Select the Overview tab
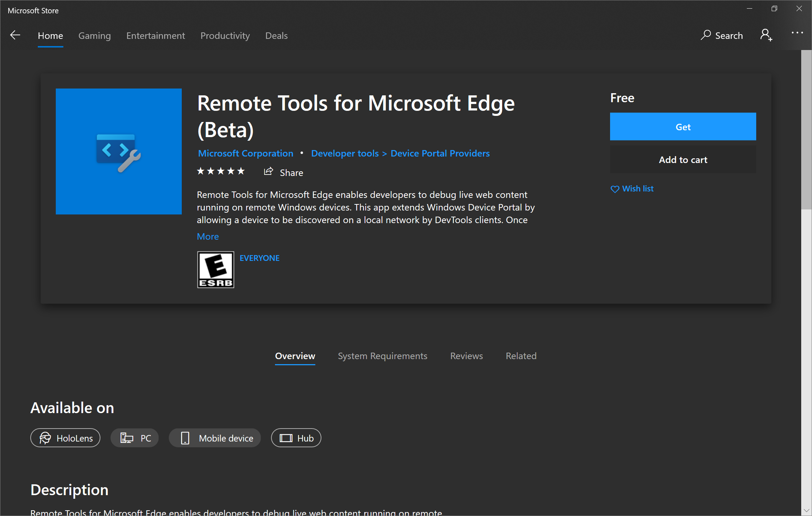 coord(296,356)
